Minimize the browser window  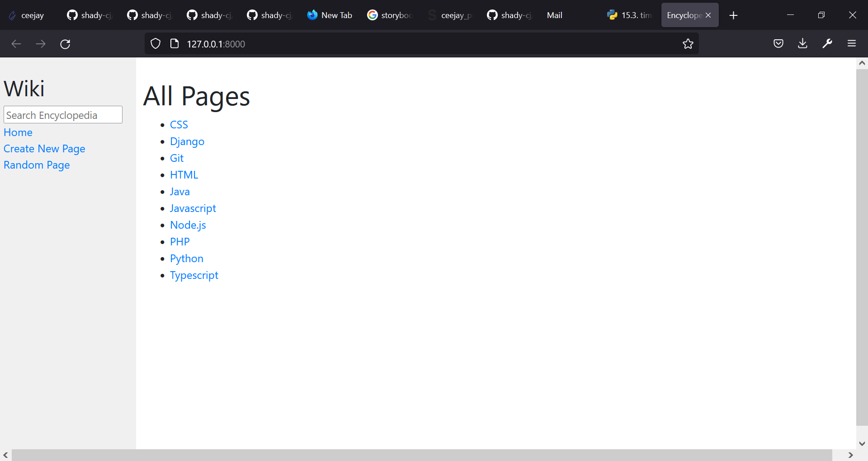[x=790, y=15]
